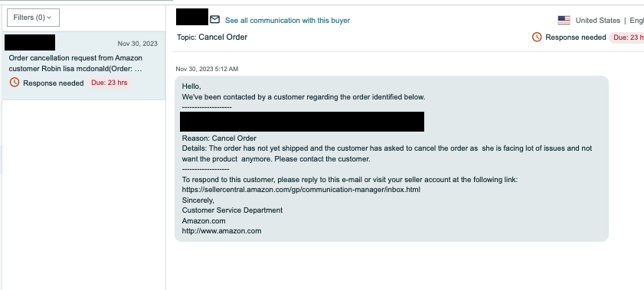Click the Topic: Cancel Order heading

tap(212, 37)
